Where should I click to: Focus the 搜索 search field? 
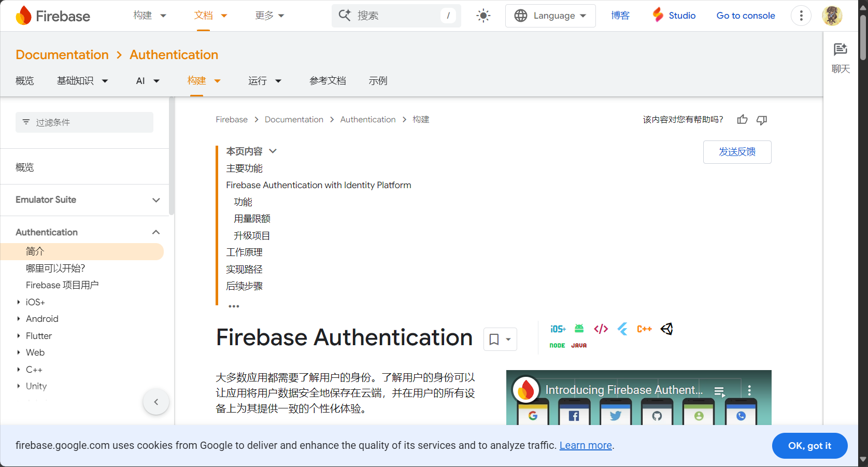tap(396, 16)
